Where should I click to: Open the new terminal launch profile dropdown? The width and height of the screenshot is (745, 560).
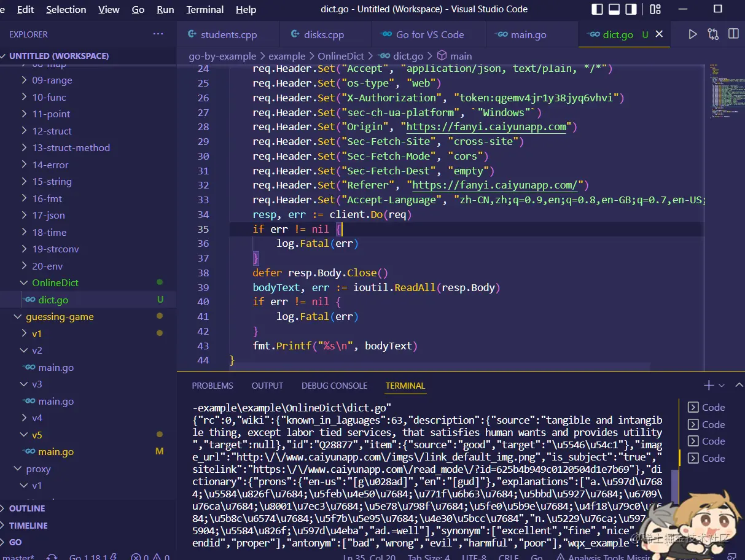722,386
